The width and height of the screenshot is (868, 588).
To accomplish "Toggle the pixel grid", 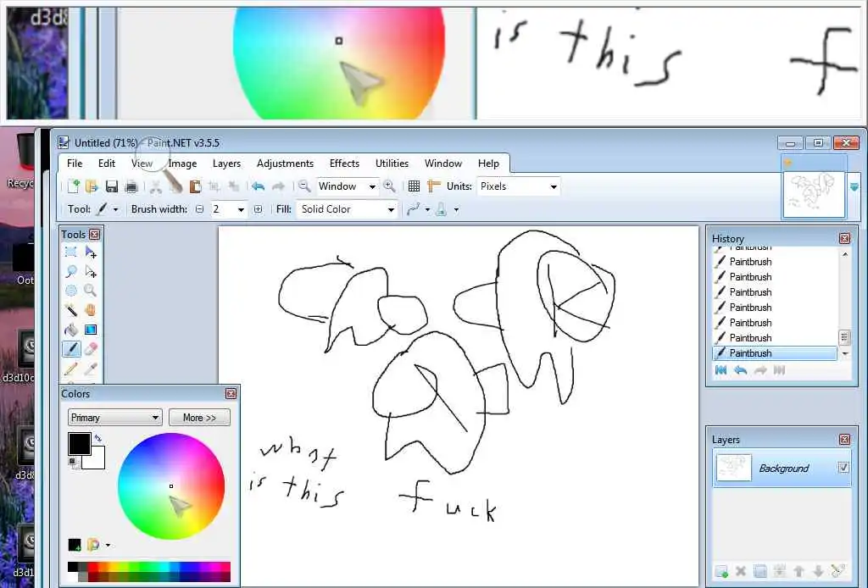I will click(x=414, y=186).
